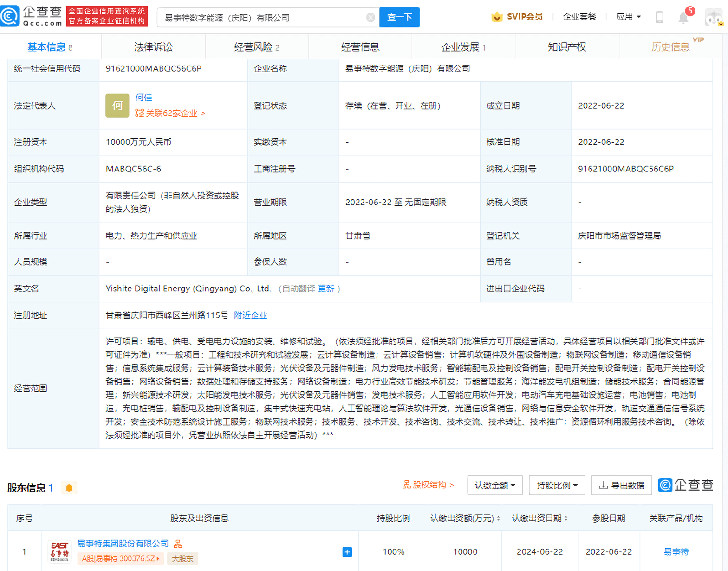Viewport: 728px width, 571px height.
Task: Switch to 经营信息 tab
Action: tap(360, 47)
